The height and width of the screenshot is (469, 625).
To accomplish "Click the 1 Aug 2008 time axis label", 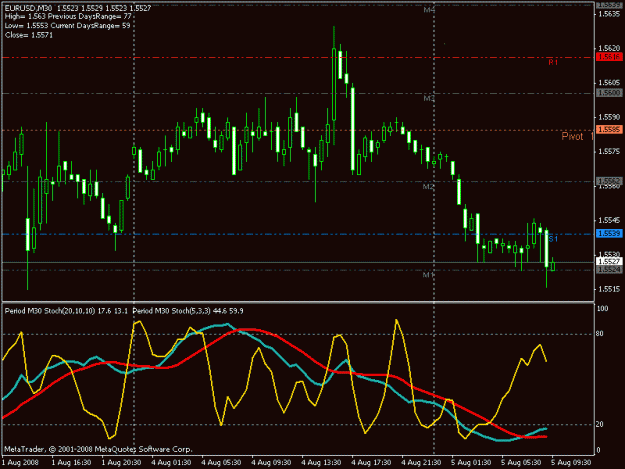I will 21,462.
